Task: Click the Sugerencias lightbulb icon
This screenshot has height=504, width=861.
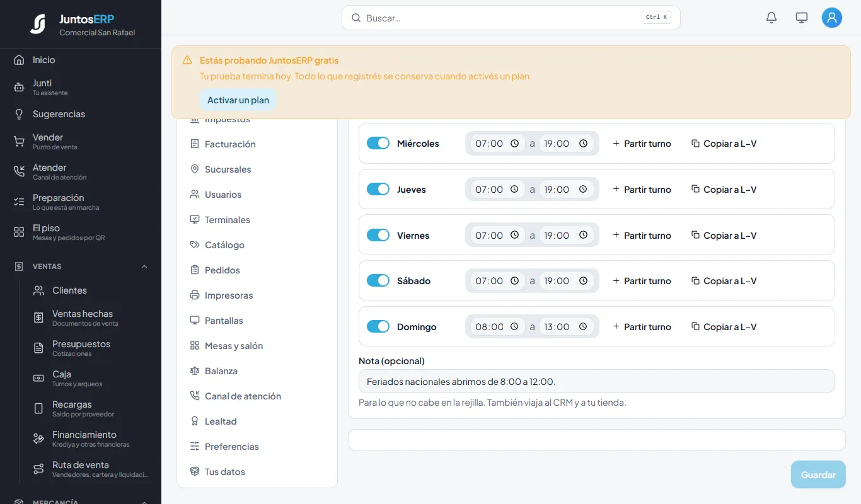Action: tap(19, 114)
